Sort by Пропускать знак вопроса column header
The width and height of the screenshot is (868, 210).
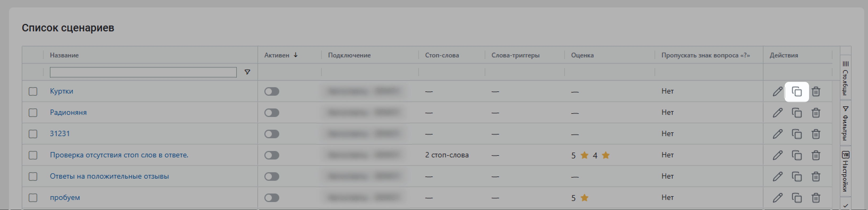point(706,55)
